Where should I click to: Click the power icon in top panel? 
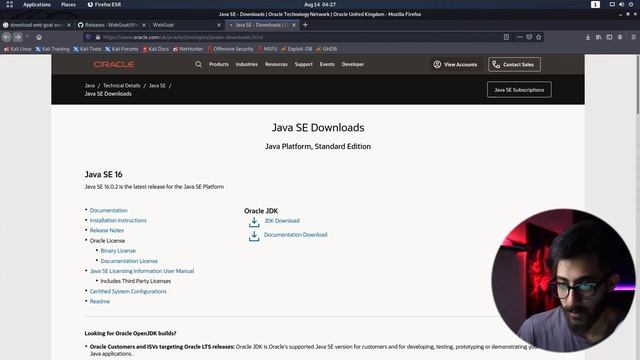631,4
